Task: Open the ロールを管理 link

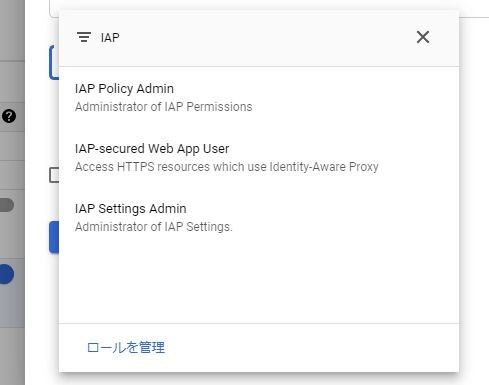Action: (x=126, y=347)
